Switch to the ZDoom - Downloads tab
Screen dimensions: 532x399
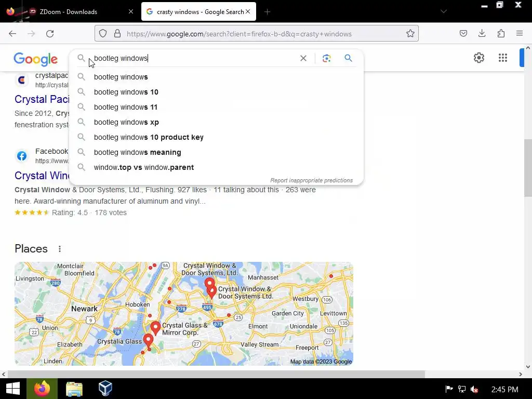coord(68,11)
